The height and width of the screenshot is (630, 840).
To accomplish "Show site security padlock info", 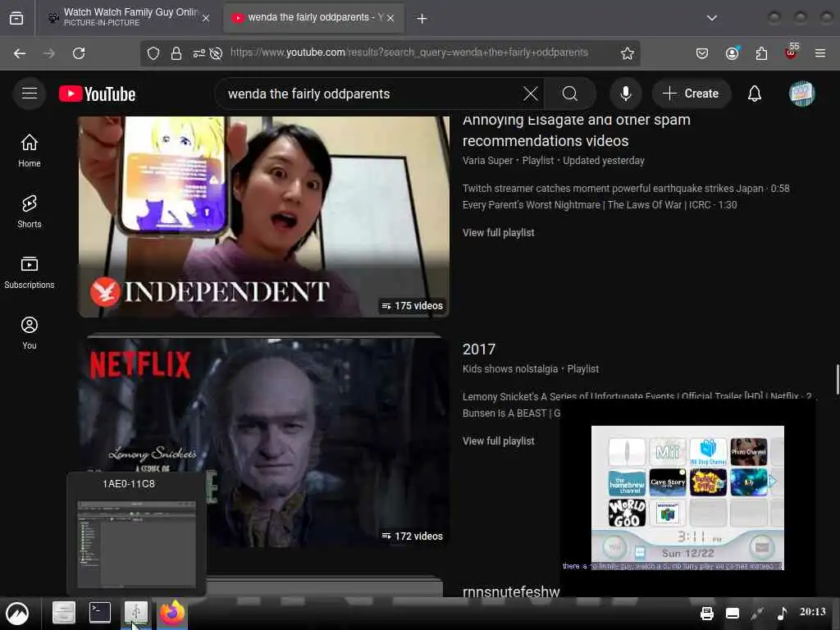I will (176, 53).
